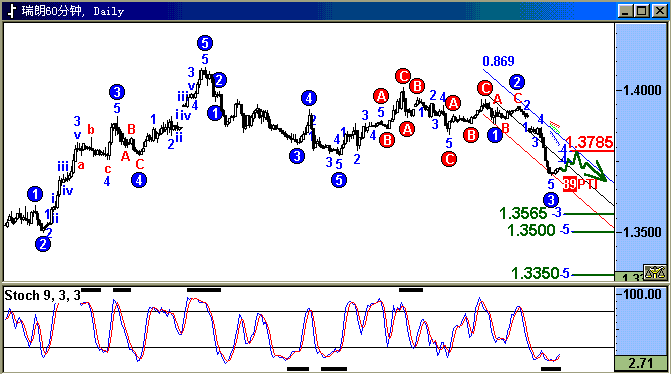Image resolution: width=671 pixels, height=374 pixels.
Task: Click the chart window title bar icon
Action: (12, 11)
